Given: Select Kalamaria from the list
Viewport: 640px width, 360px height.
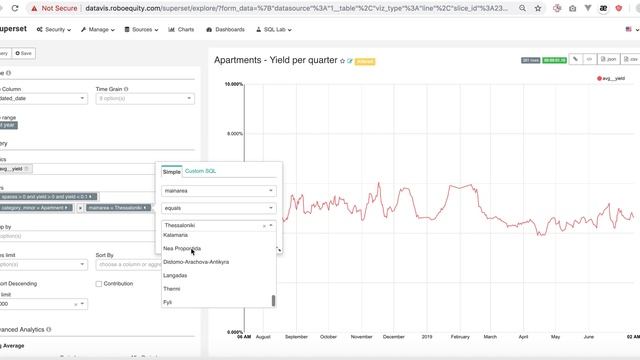Looking at the screenshot, I should point(219,235).
